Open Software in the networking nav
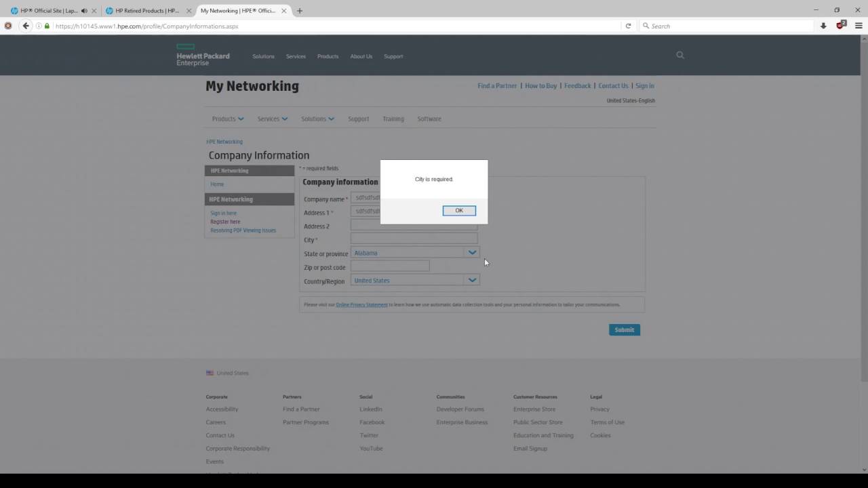The image size is (868, 488). (x=429, y=119)
